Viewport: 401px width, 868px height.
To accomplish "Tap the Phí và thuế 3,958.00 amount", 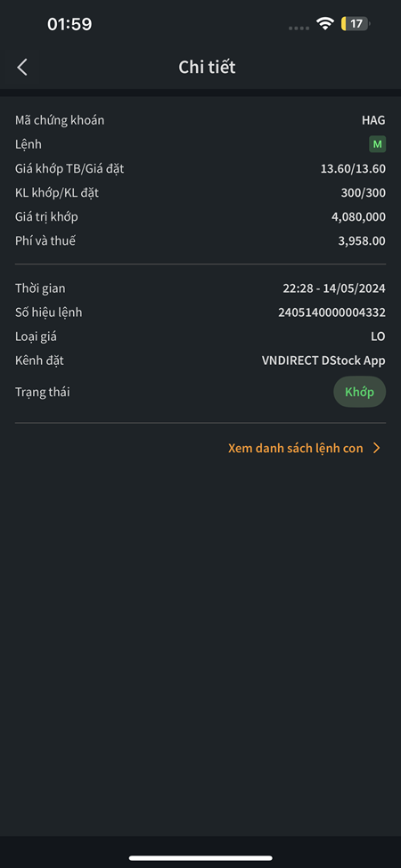I will point(362,241).
